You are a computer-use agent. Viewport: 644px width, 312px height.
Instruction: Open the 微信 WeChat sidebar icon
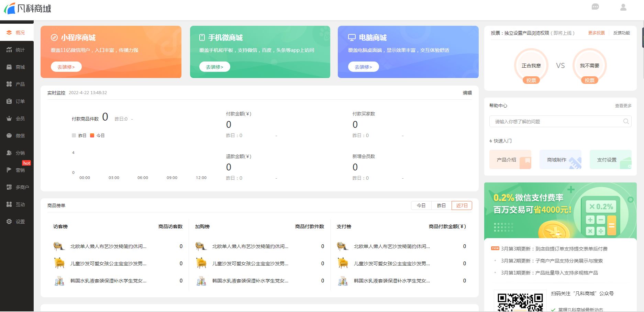pyautogui.click(x=9, y=136)
